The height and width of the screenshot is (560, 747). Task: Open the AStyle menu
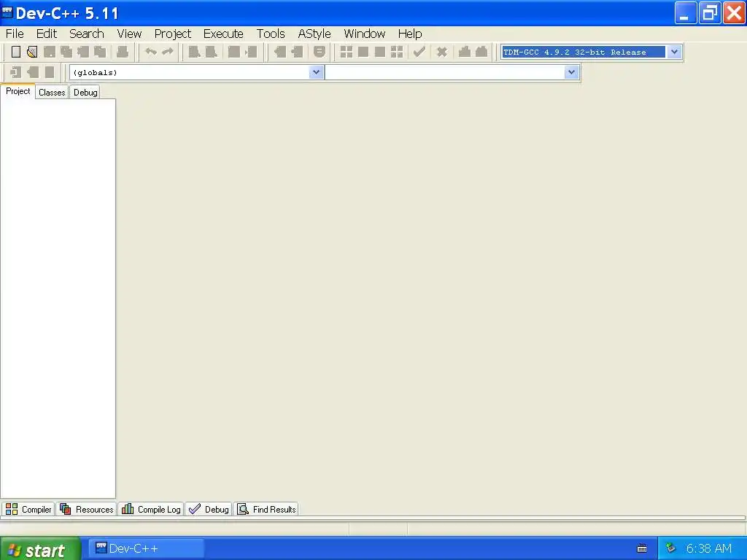coord(314,34)
